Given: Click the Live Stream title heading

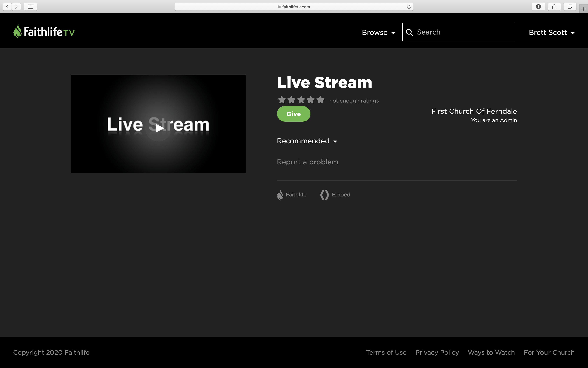Looking at the screenshot, I should [324, 83].
